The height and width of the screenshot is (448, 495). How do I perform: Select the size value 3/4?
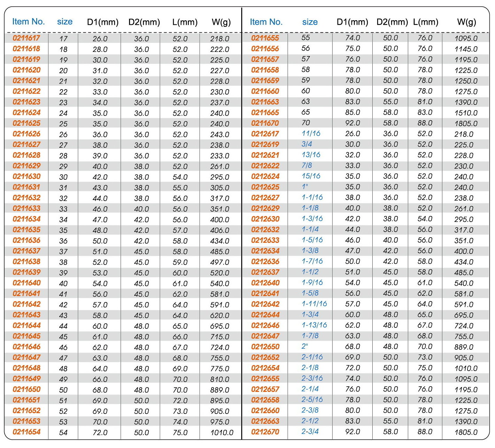[307, 144]
